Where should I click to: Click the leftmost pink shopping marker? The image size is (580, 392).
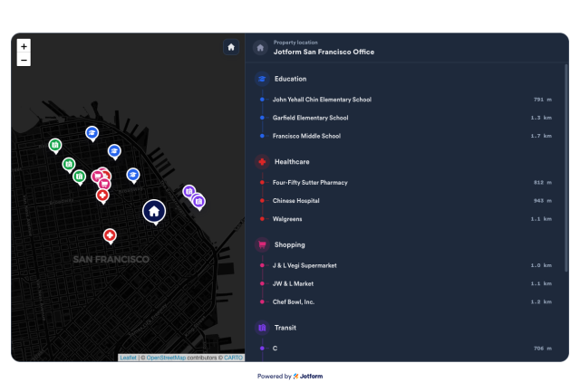[x=96, y=176]
